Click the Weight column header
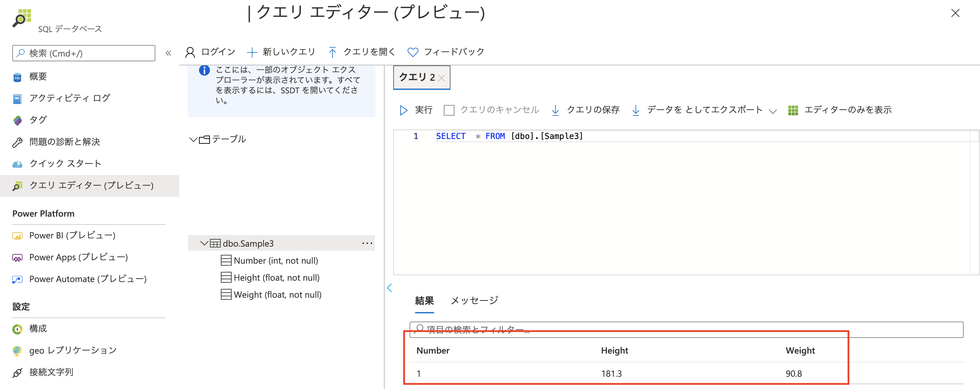This screenshot has height=389, width=980. pos(800,351)
